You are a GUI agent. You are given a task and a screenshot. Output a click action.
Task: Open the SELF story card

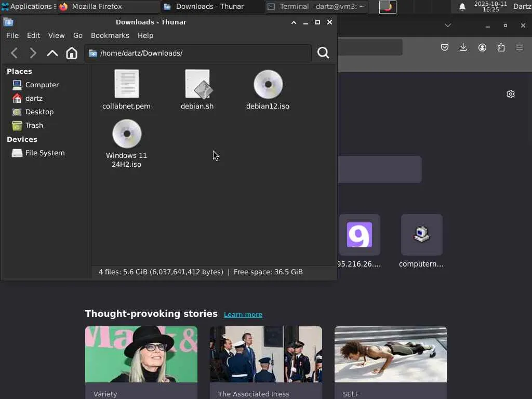[x=391, y=362]
